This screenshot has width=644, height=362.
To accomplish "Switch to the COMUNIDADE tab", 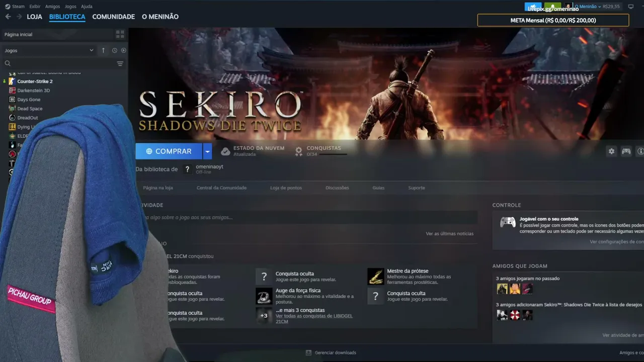I will (x=114, y=17).
